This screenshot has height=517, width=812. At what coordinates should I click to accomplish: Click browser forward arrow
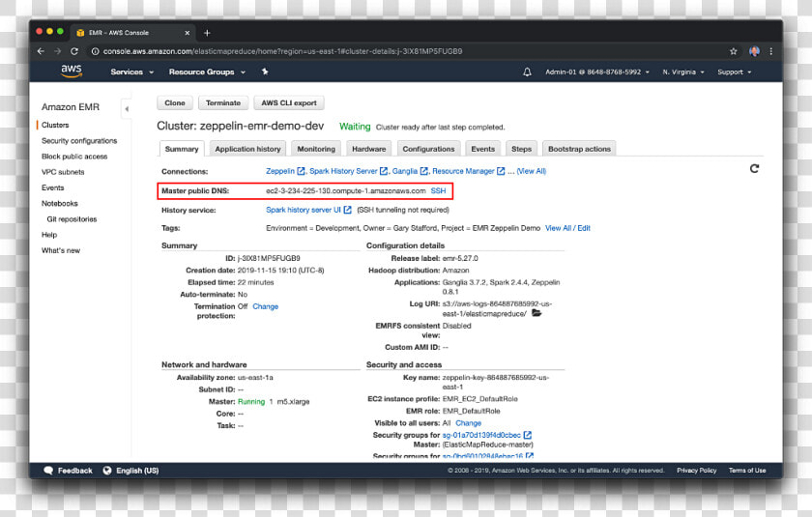tap(57, 51)
